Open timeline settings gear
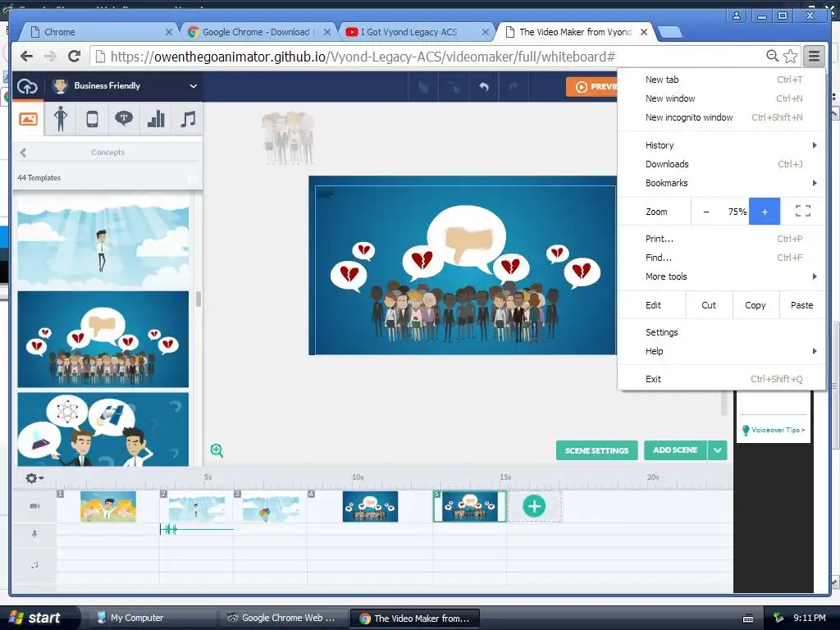Viewport: 840px width, 630px height. click(34, 478)
